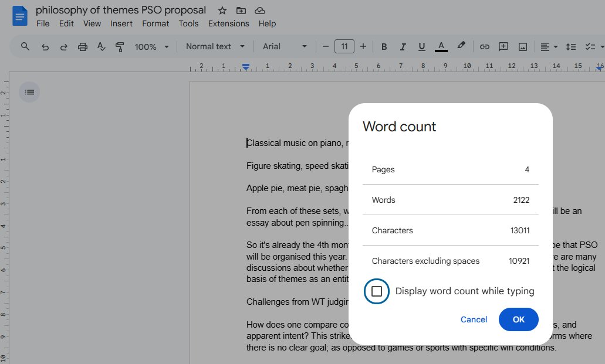Toggle bold formatting

point(384,47)
